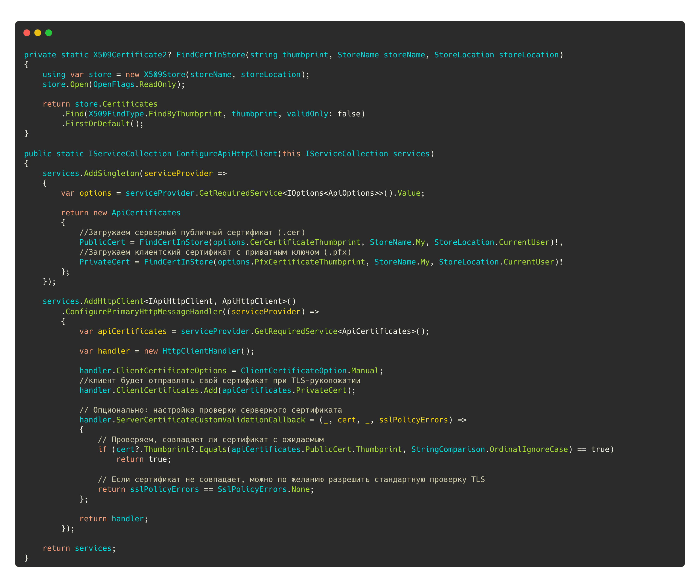Click X509Store in the using statement
The image size is (700, 588).
pos(164,75)
